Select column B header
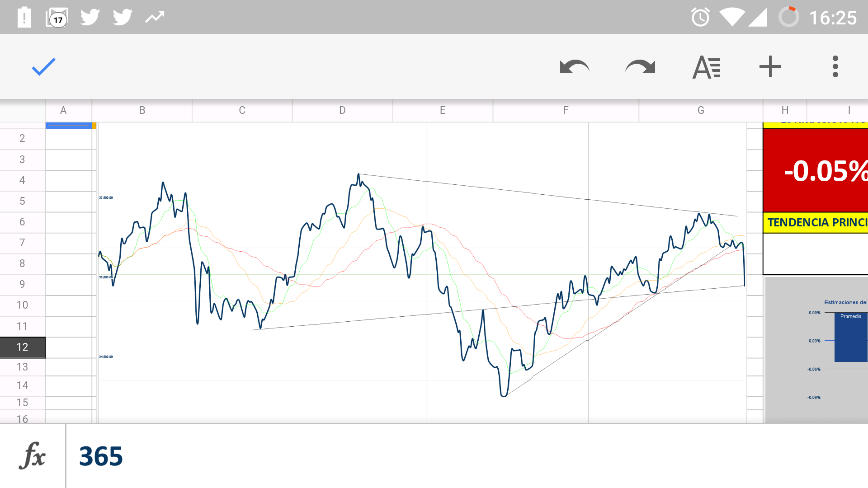The height and width of the screenshot is (488, 868). pyautogui.click(x=142, y=110)
